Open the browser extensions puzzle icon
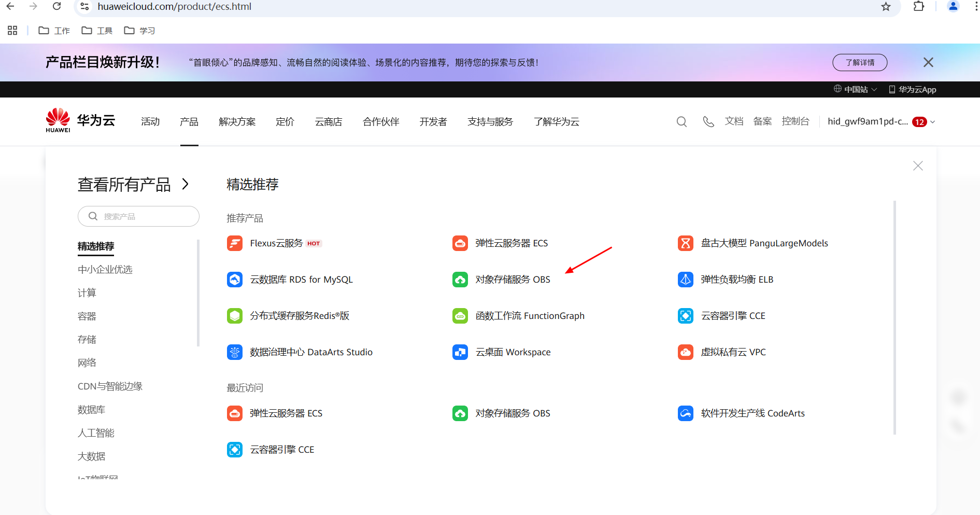The width and height of the screenshot is (980, 515). coord(919,6)
